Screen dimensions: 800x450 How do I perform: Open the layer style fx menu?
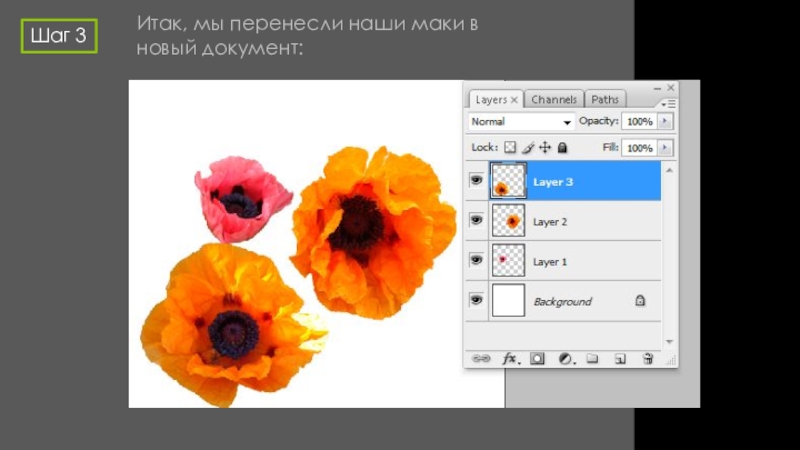[509, 358]
